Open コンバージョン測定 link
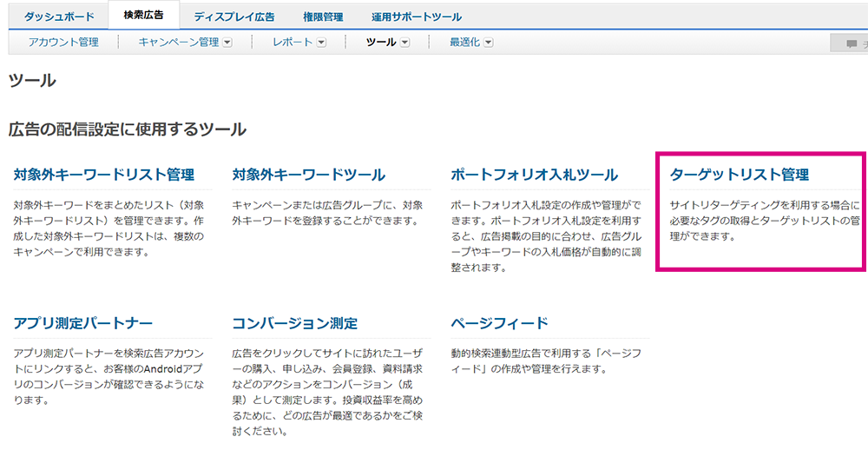Screen dimensions: 868x450 295,324
